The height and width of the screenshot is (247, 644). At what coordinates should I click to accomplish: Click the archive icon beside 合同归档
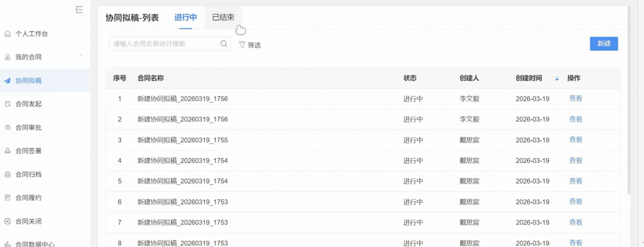(x=8, y=174)
